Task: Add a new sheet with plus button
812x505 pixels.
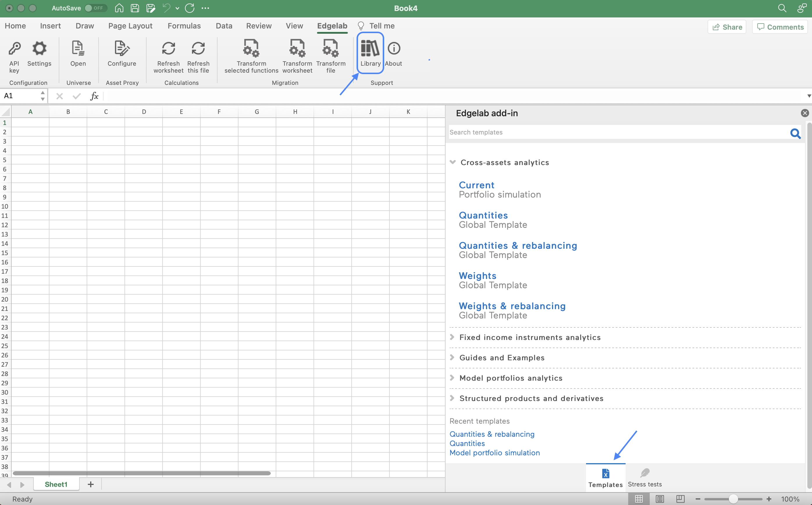Action: click(x=90, y=484)
